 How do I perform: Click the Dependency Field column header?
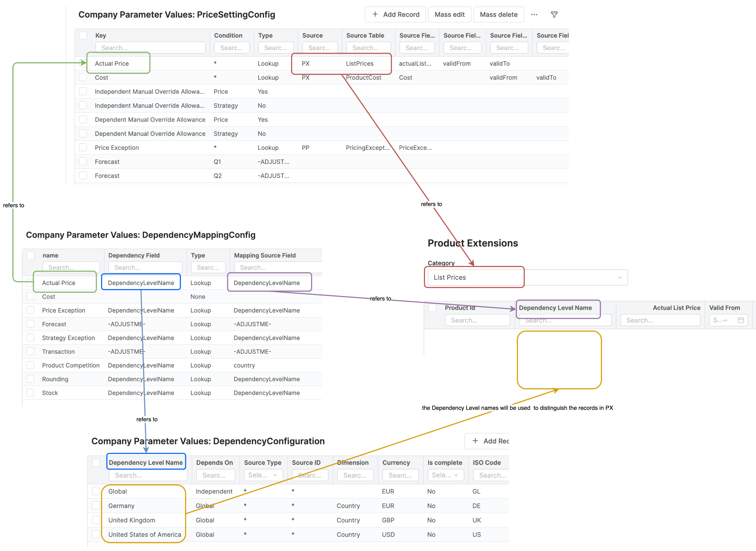134,255
